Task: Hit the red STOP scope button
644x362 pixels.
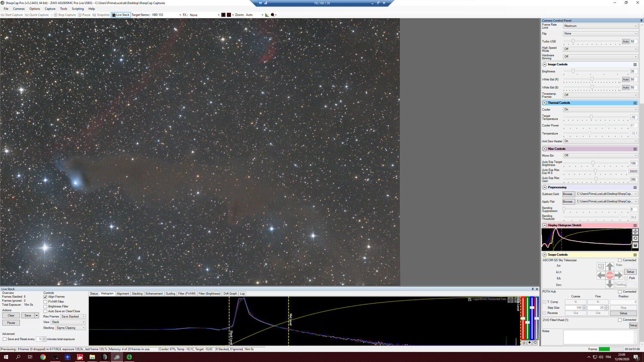Action: click(x=610, y=275)
